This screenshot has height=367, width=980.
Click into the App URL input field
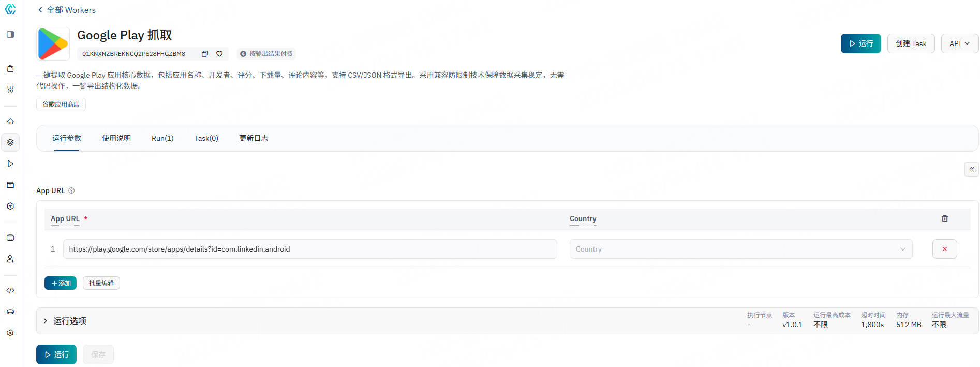(x=309, y=249)
